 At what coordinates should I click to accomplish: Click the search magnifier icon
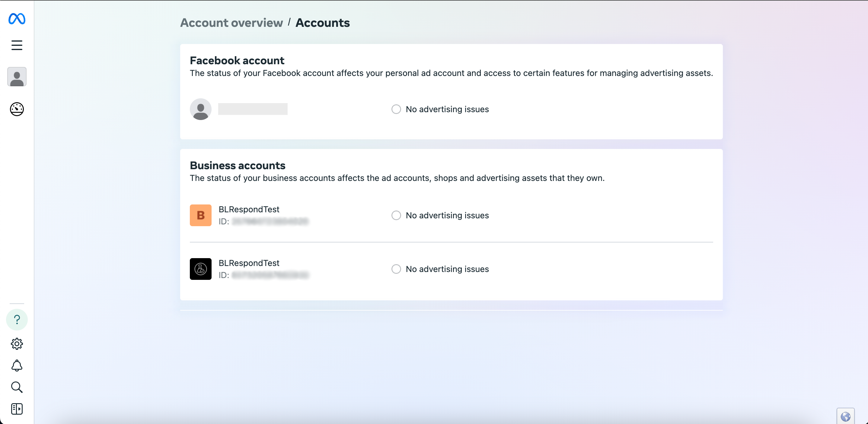click(17, 387)
